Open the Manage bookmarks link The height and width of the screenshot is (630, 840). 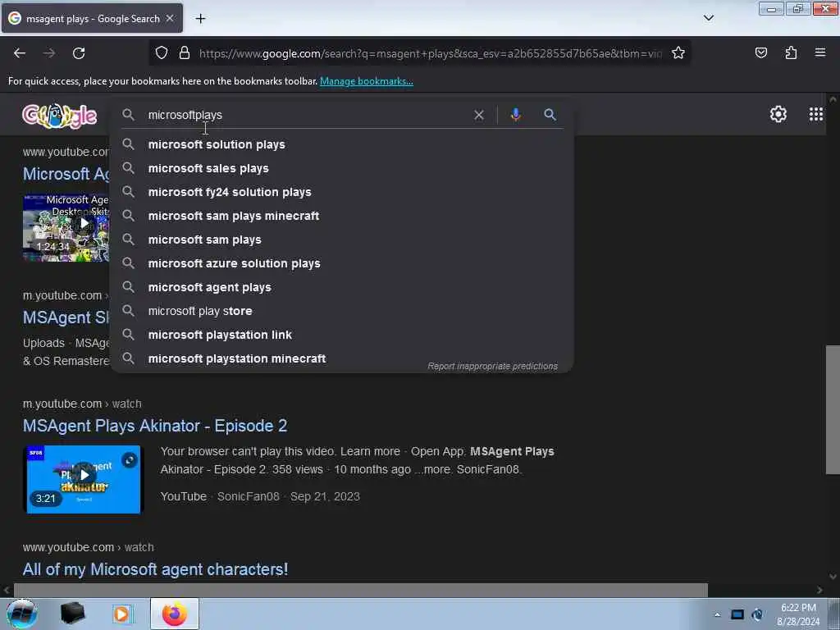[x=367, y=81]
